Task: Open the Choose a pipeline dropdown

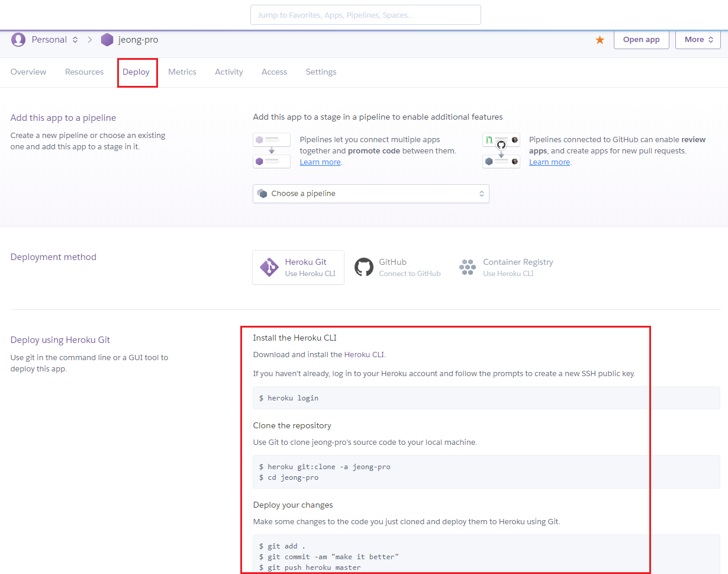Action: (x=371, y=194)
